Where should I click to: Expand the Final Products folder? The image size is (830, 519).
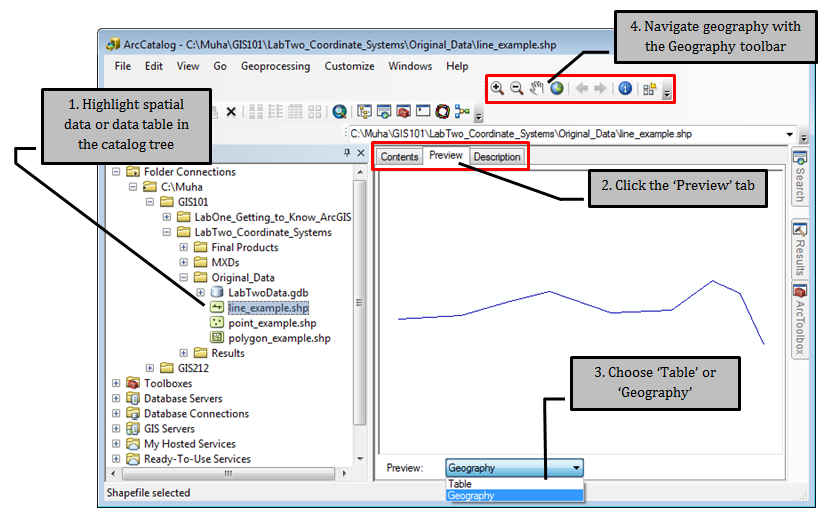184,247
